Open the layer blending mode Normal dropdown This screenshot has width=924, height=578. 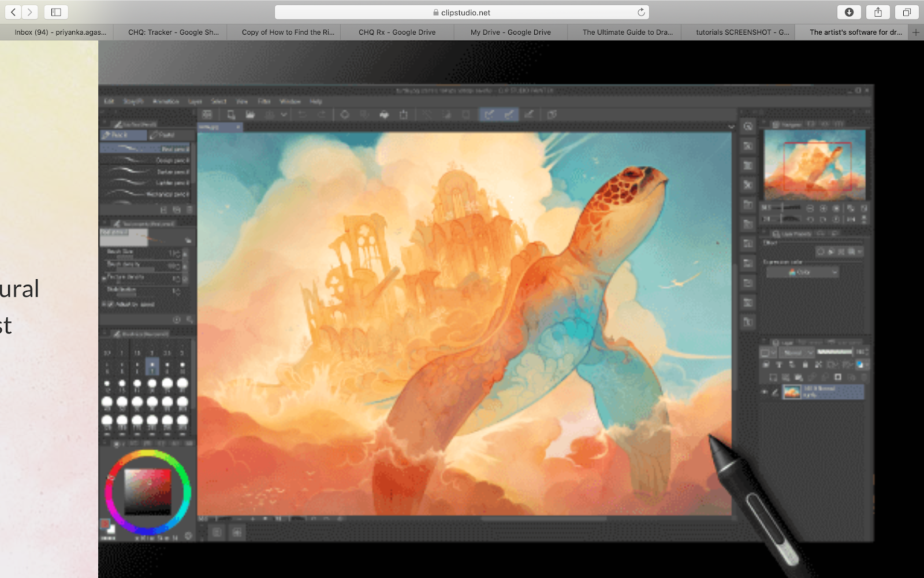(796, 353)
